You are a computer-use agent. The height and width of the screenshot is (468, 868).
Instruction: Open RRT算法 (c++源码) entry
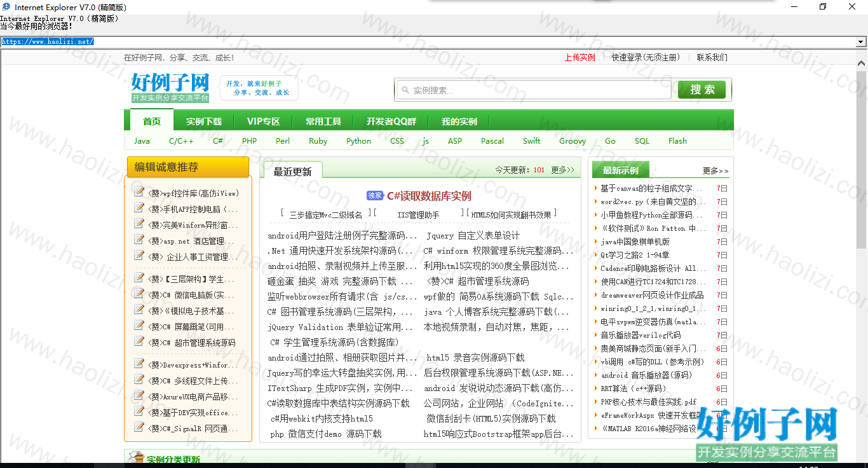click(x=634, y=389)
